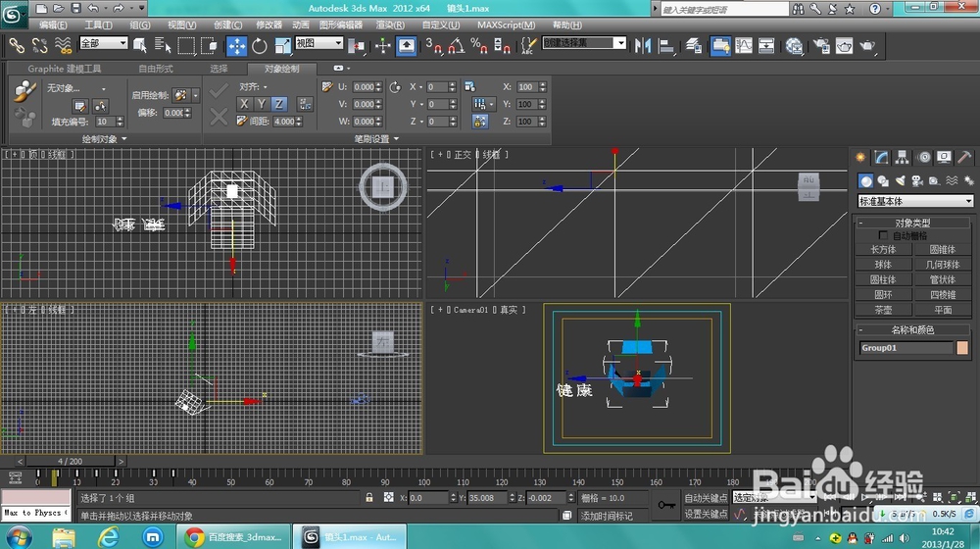Select the Cameras category icon
This screenshot has width=980, height=549.
point(916,180)
